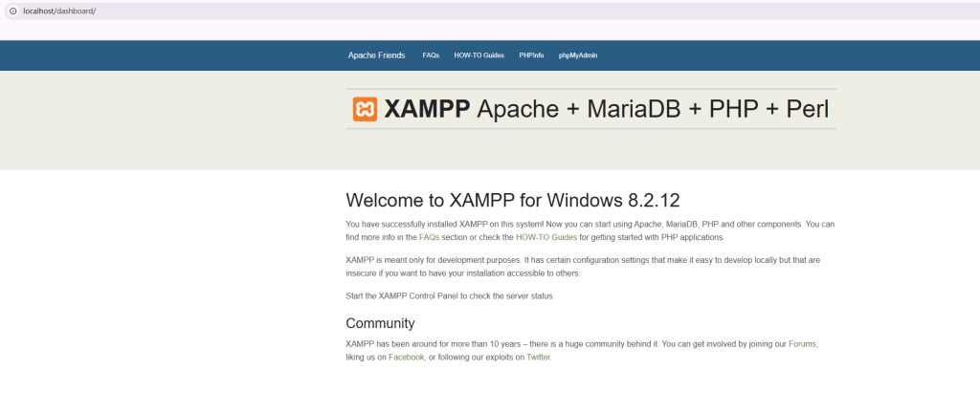Follow HOW-TO Guides link in welcome paragraph
Viewport: 980px width, 414px height.
[546, 237]
